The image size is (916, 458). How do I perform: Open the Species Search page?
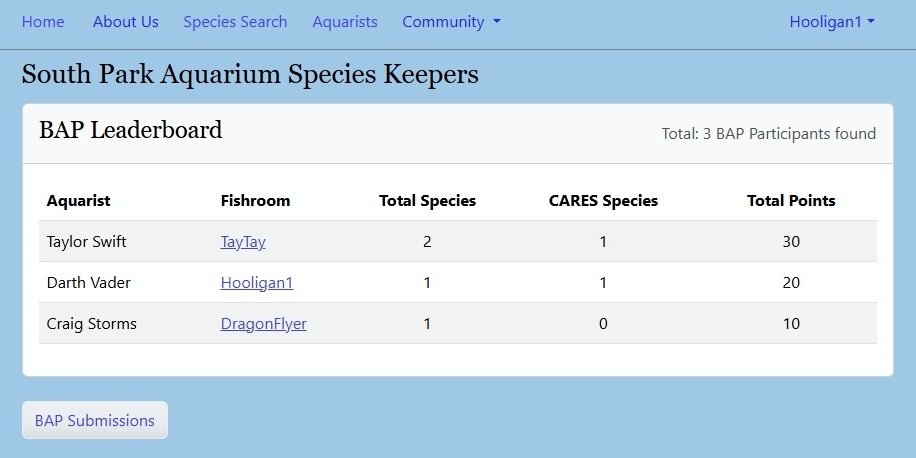click(x=235, y=22)
